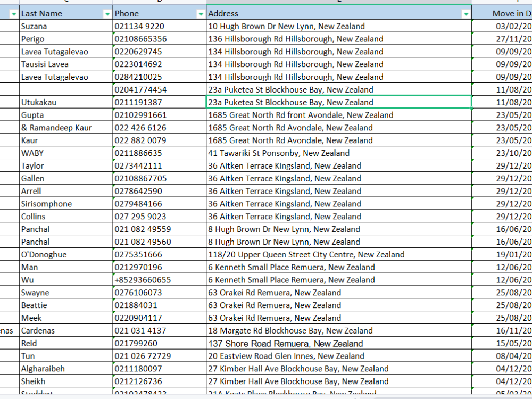Select the cell containing Gupta
The width and height of the screenshot is (532, 399).
[66, 115]
